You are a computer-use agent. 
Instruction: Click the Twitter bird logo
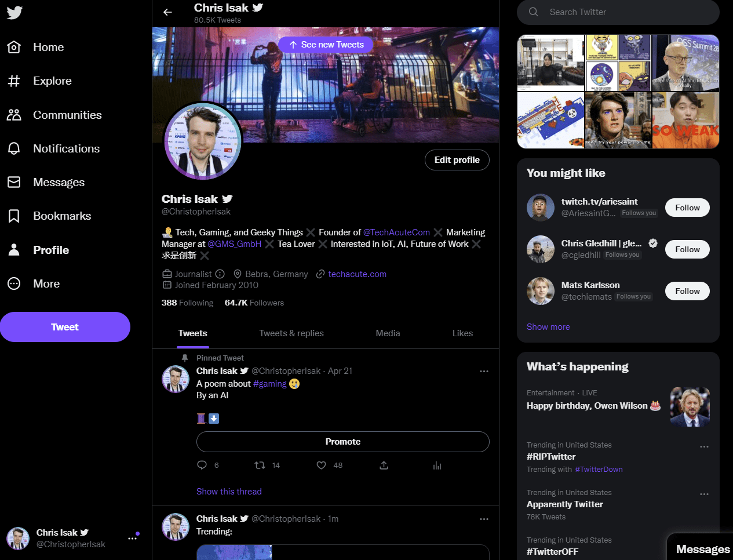[x=14, y=12]
